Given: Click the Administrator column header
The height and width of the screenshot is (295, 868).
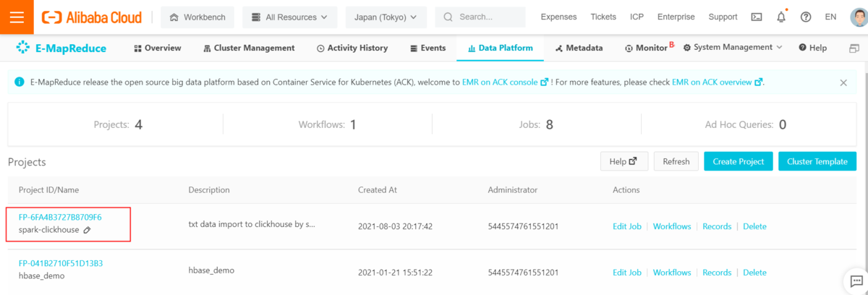Looking at the screenshot, I should 513,190.
